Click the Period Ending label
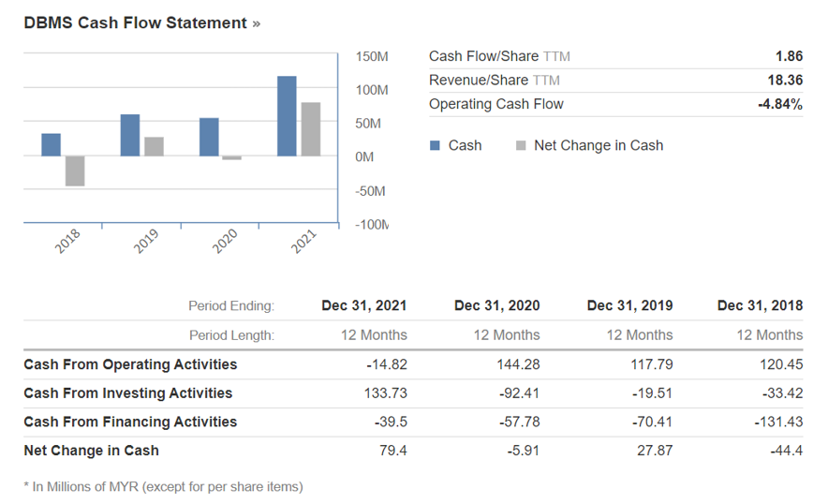The width and height of the screenshot is (828, 504). [x=231, y=306]
